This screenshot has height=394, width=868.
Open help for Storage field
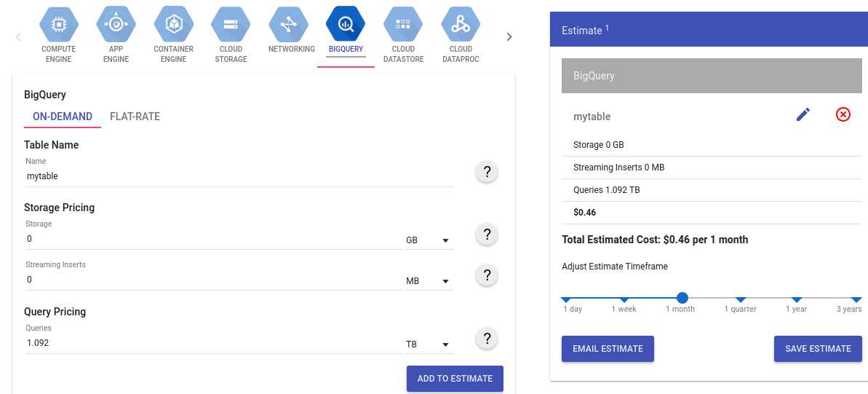[487, 235]
